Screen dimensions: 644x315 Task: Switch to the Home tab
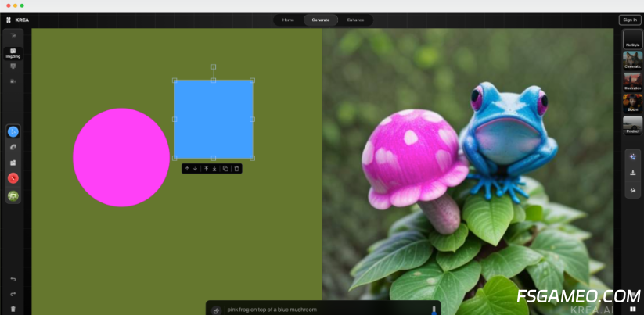click(x=288, y=20)
